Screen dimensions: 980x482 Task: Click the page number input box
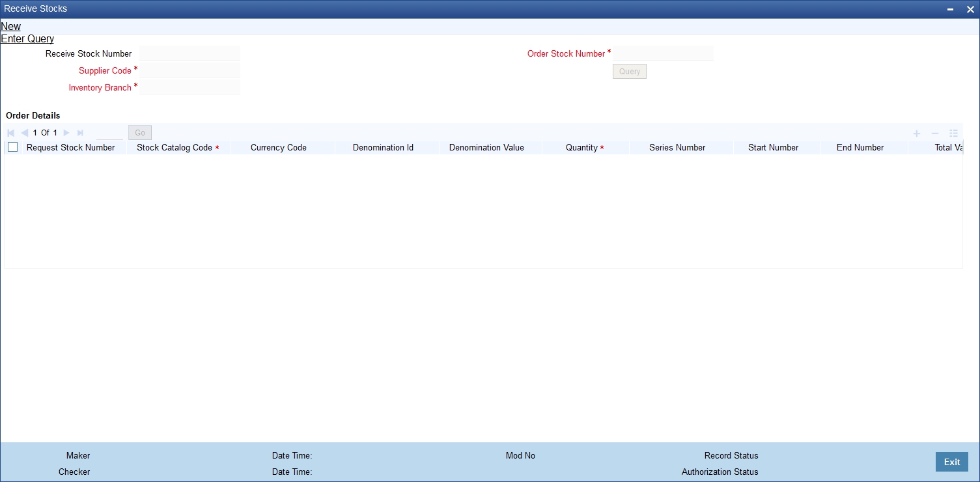pyautogui.click(x=109, y=133)
